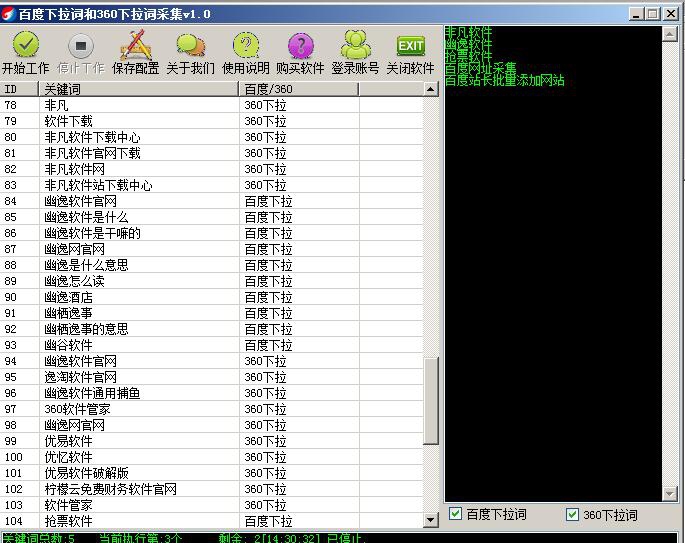Viewport: 685px width, 543px height.
Task: Click the app logo in title bar
Action: point(8,14)
